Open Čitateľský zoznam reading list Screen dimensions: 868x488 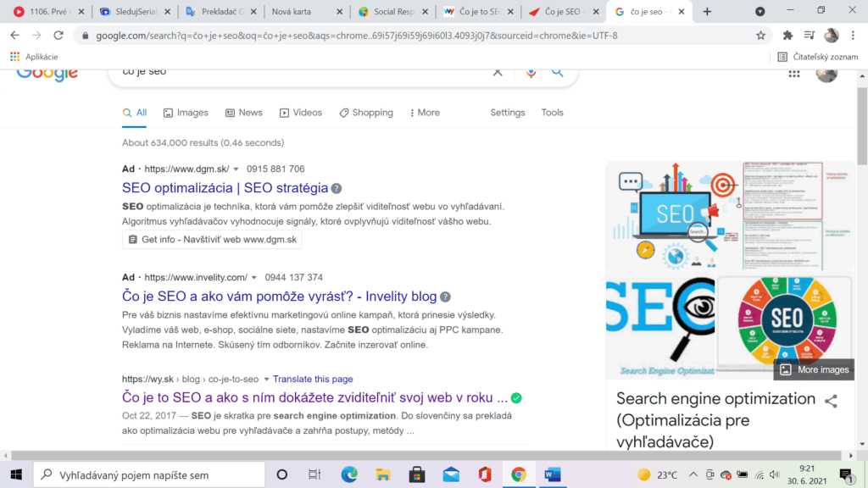coord(818,57)
